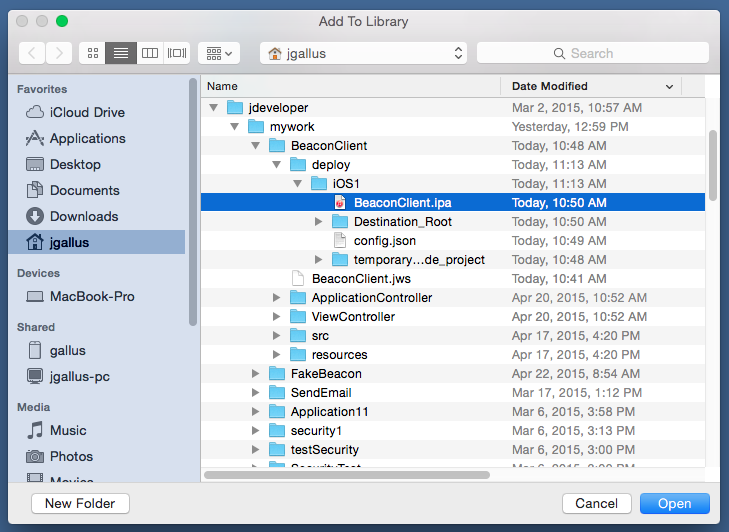Click the green zoom window button

click(x=62, y=21)
